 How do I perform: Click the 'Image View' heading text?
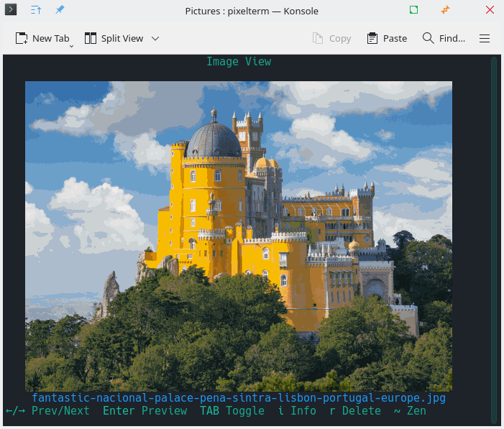pyautogui.click(x=239, y=61)
